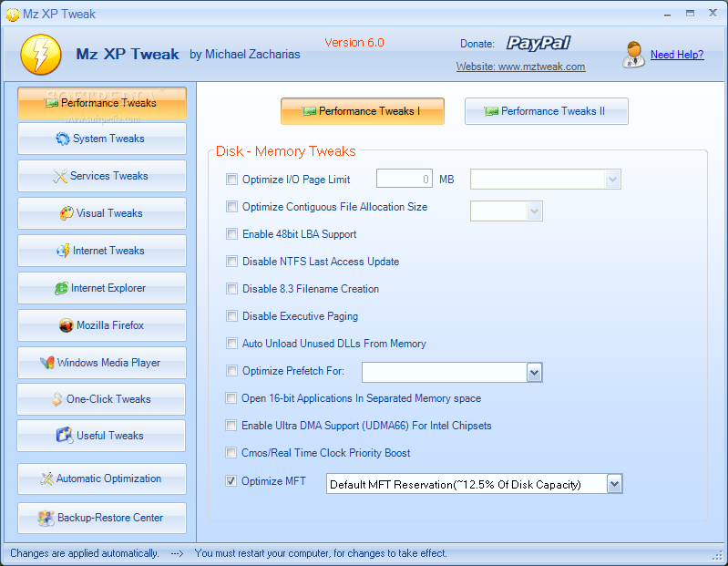The image size is (728, 566).
Task: Click the globe icon beside Internet Tweaks
Action: [63, 251]
